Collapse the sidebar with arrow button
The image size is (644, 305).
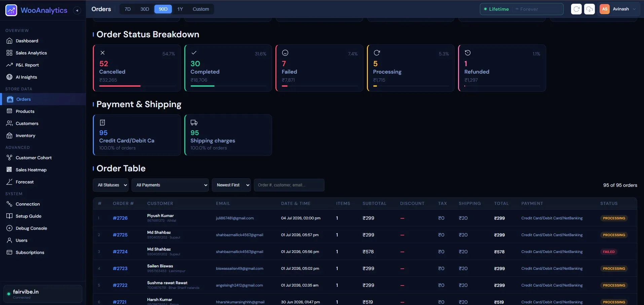[x=77, y=10]
